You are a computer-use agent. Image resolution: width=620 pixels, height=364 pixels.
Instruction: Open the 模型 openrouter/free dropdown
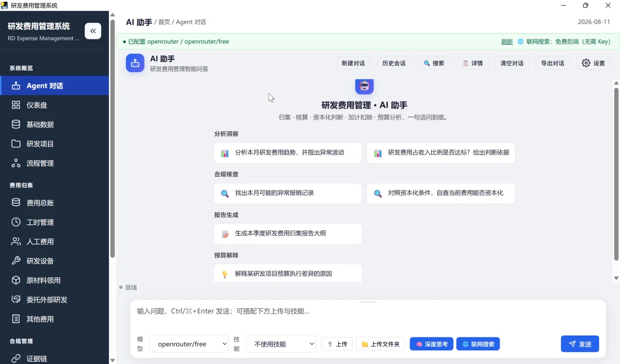[x=189, y=344]
